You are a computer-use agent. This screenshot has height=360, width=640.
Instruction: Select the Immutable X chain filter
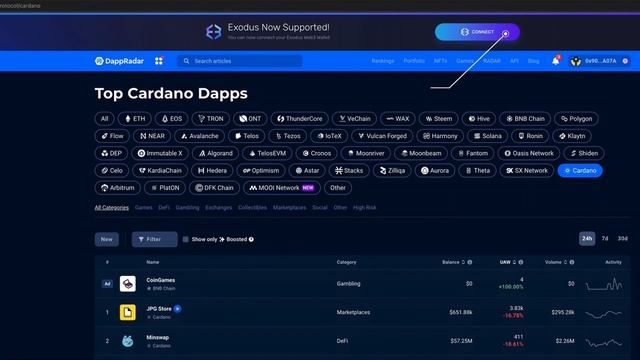pos(160,153)
